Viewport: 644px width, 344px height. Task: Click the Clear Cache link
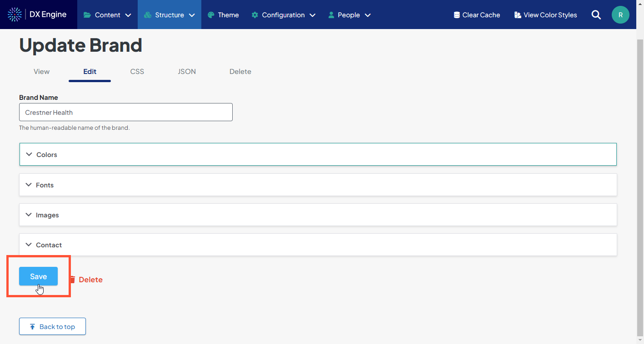pyautogui.click(x=477, y=15)
